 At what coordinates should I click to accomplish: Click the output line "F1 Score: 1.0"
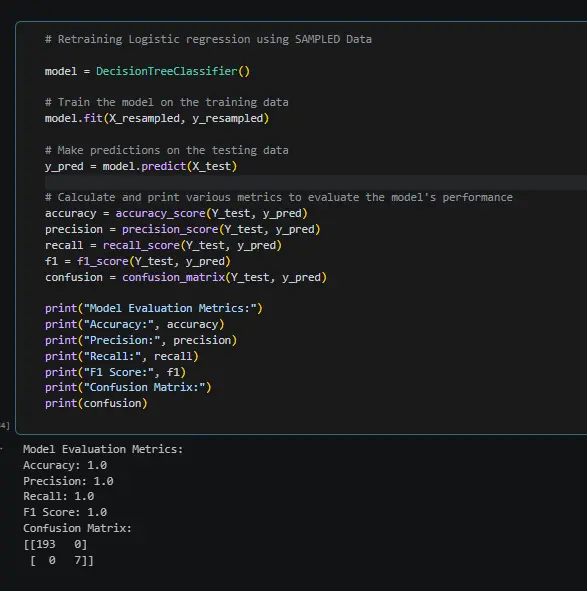point(65,512)
